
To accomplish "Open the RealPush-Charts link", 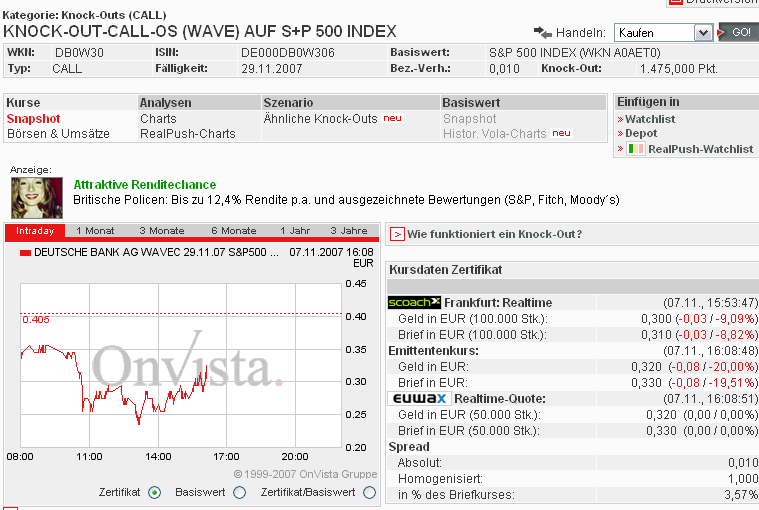I will (x=188, y=134).
